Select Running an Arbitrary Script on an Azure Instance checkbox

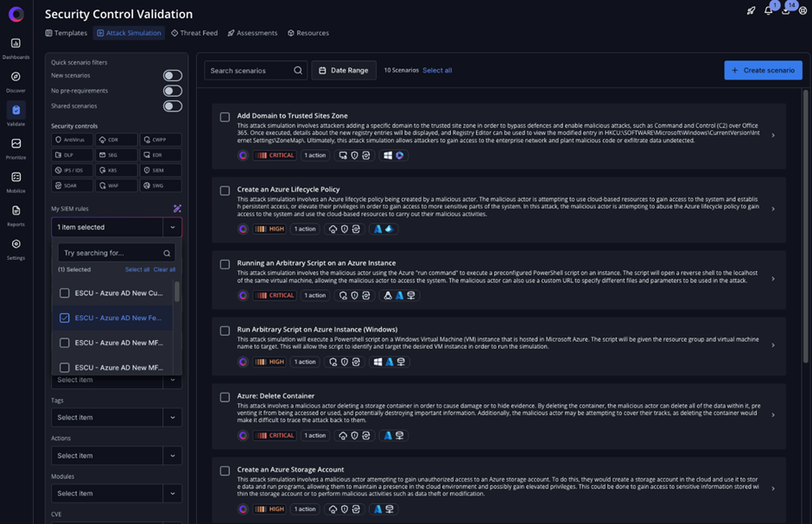coord(225,264)
